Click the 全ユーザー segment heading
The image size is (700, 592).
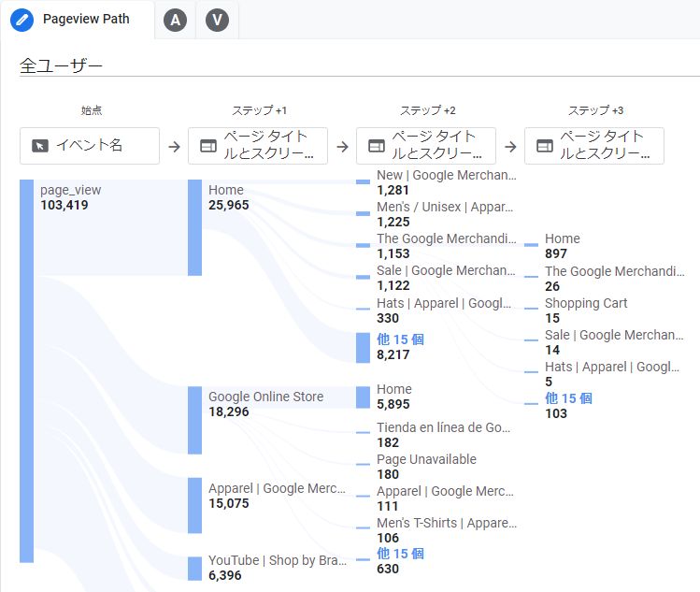pos(61,66)
